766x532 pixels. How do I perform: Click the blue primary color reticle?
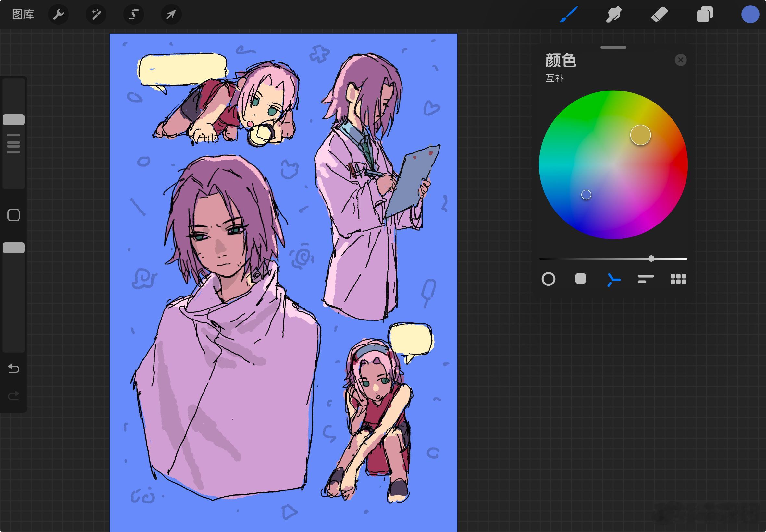[586, 195]
